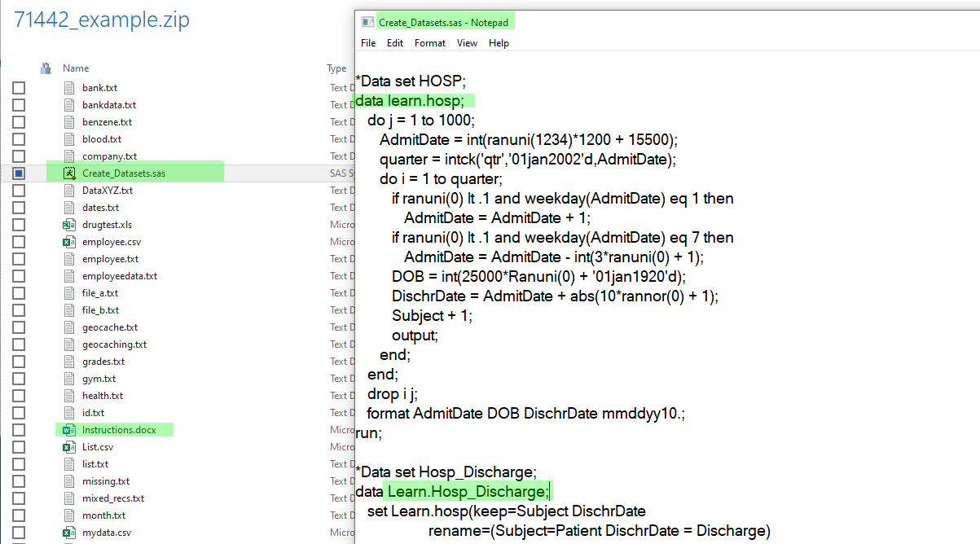Open the Format menu in Notepad

coord(429,42)
